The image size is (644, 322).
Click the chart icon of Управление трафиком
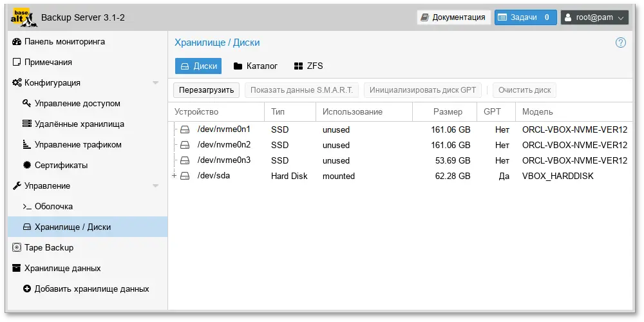(26, 144)
